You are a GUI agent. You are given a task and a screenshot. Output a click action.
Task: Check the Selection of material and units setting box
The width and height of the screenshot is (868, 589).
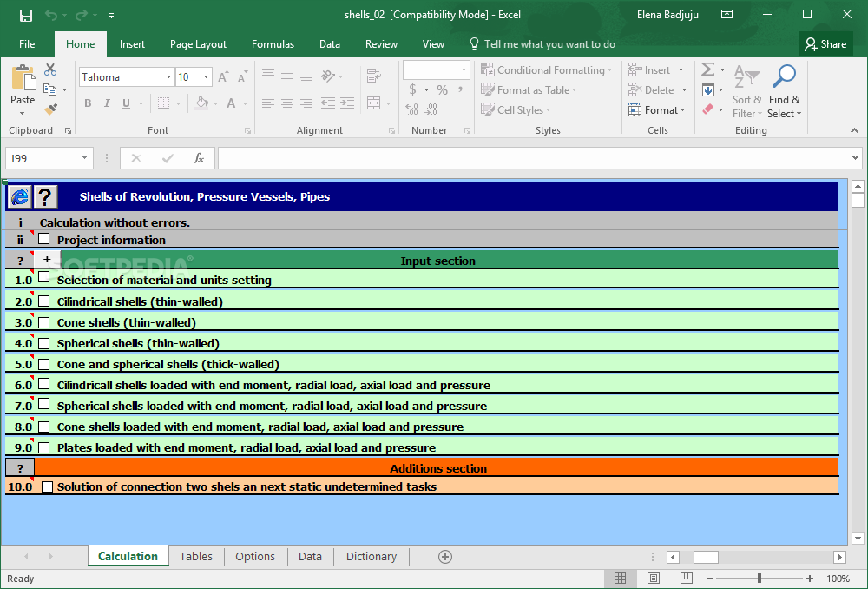point(43,277)
